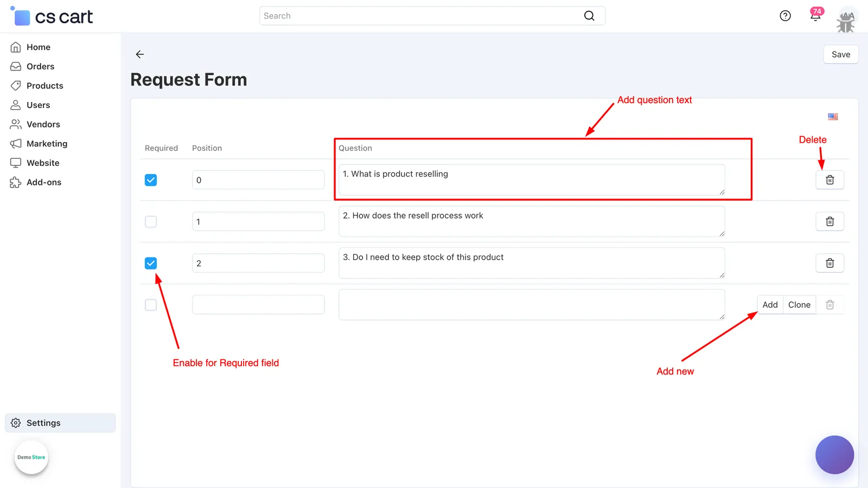Click the CS-Cart logo
Image resolution: width=868 pixels, height=488 pixels.
click(52, 16)
